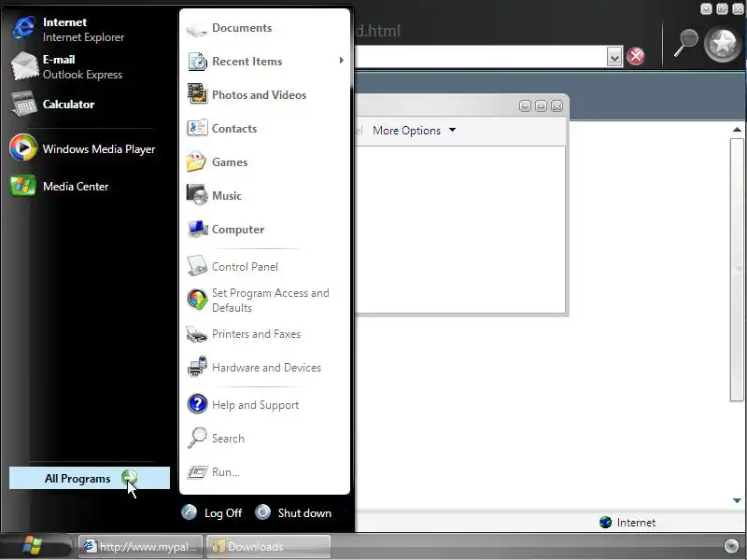The height and width of the screenshot is (560, 747).
Task: Switch to mypal browser taskbar button
Action: pos(141,546)
